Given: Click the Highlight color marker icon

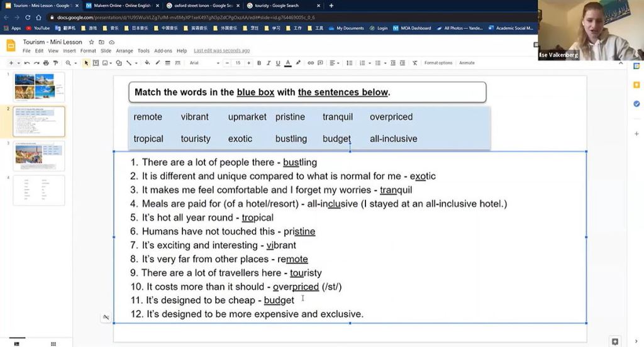Looking at the screenshot, I should click(298, 63).
